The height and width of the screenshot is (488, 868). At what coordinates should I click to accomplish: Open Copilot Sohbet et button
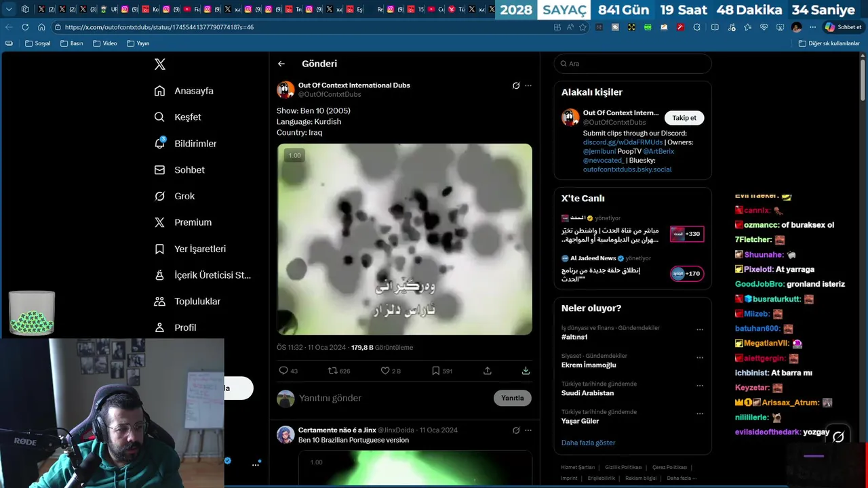(843, 27)
